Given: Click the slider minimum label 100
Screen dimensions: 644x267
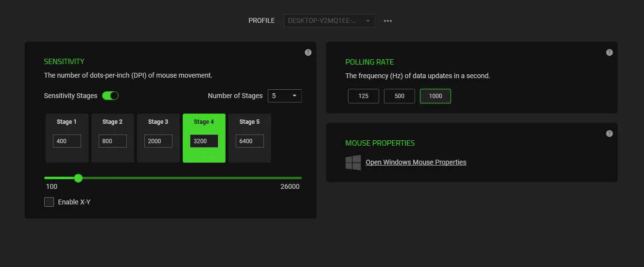Looking at the screenshot, I should click(x=52, y=186).
